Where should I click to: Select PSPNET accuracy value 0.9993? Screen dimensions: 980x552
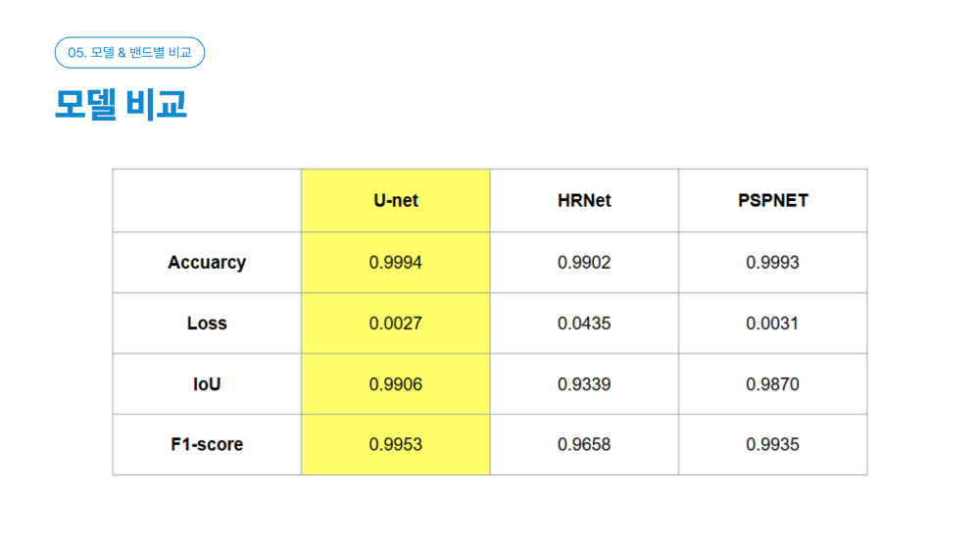pyautogui.click(x=773, y=263)
